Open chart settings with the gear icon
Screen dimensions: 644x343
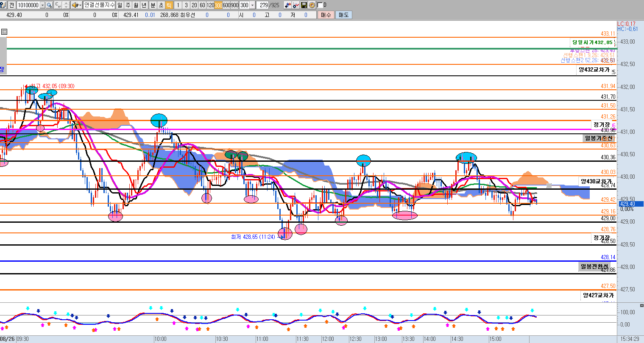pos(312,5)
